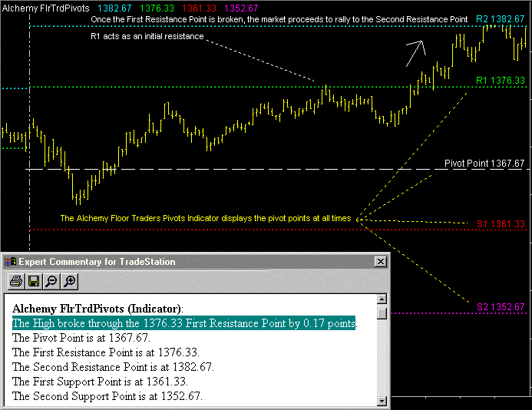This screenshot has height=410, width=532.
Task: Click the R2 1382.67 chart label
Action: 500,19
